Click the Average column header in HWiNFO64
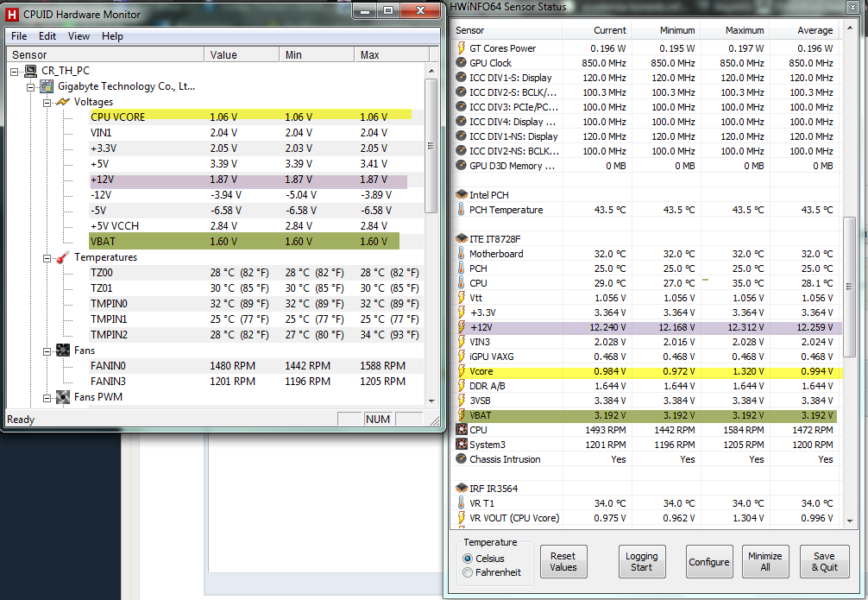Viewport: 868px width, 600px height. pyautogui.click(x=804, y=30)
